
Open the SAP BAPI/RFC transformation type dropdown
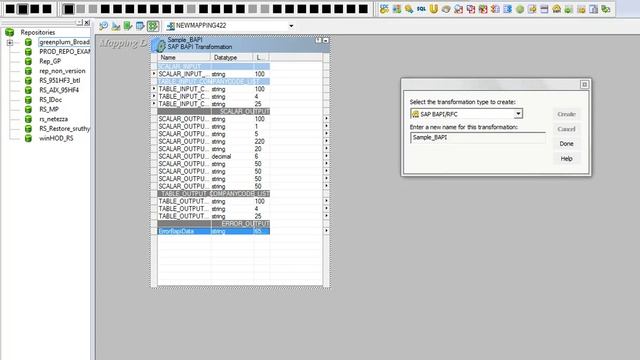[x=518, y=114]
